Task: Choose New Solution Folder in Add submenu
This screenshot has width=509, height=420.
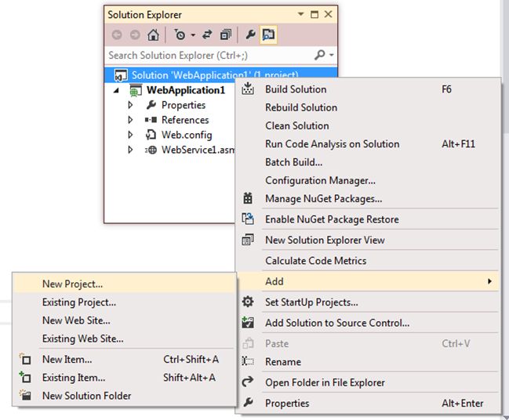Action: pyautogui.click(x=125, y=396)
